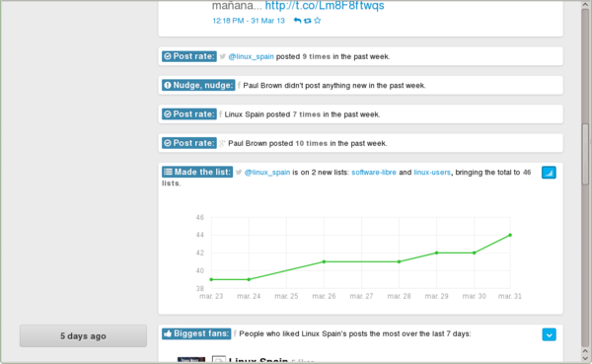The height and width of the screenshot is (364, 592).
Task: Click the mar. 31 data point on chart
Action: (x=510, y=235)
